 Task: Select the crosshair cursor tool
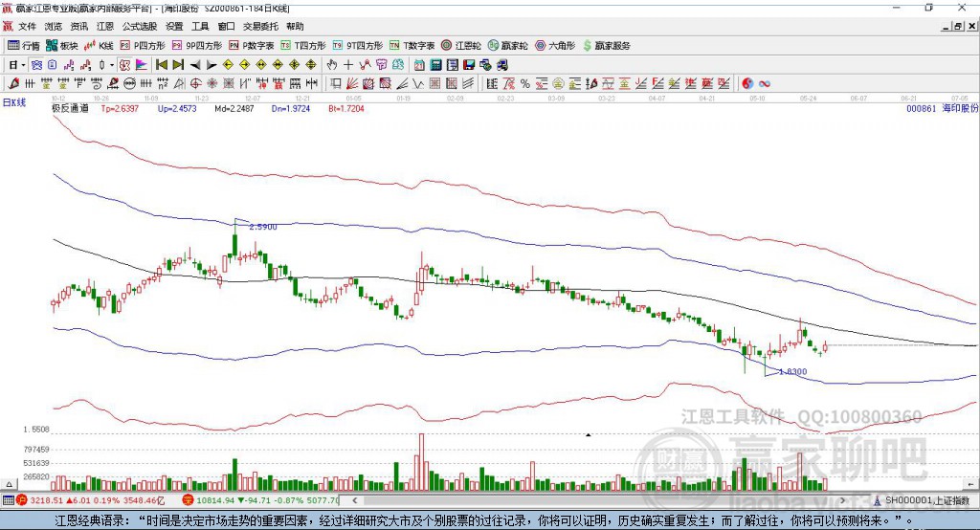click(x=348, y=65)
